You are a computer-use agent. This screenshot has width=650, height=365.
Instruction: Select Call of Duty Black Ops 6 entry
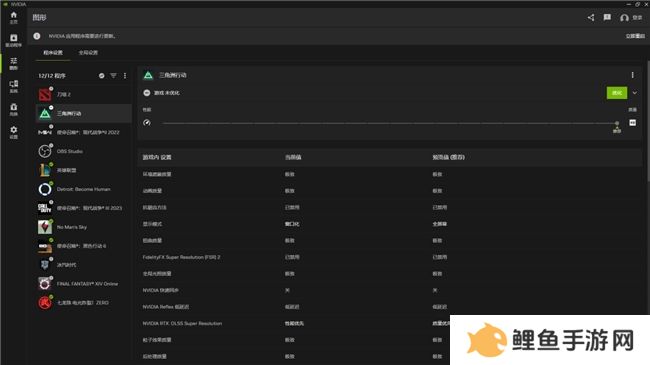(84, 246)
